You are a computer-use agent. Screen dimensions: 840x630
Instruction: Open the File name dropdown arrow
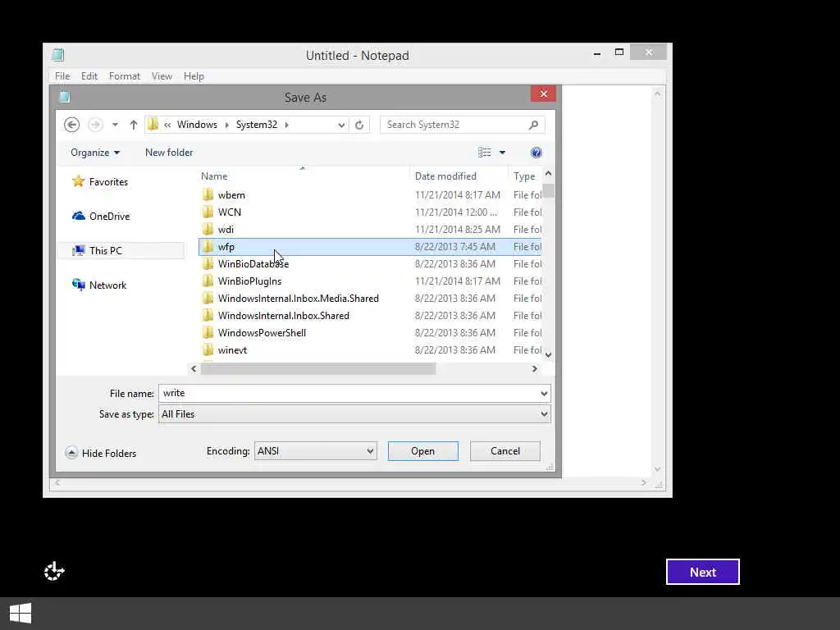(x=544, y=394)
